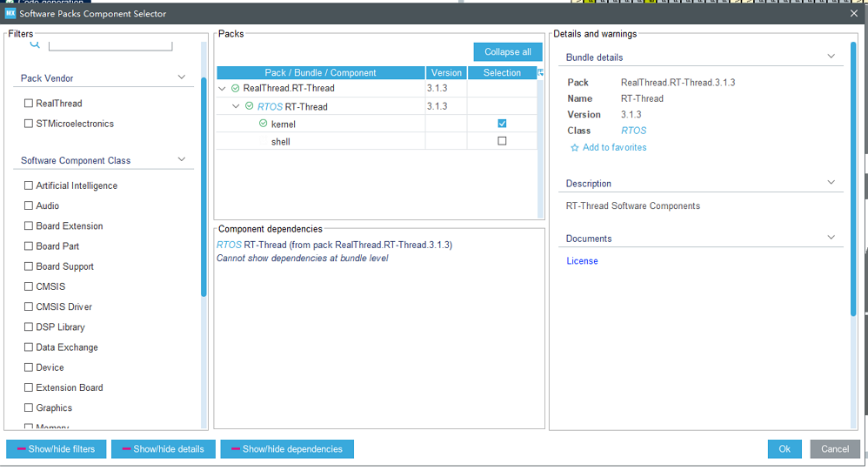Click the search magnifier icon in Filters

[35, 44]
